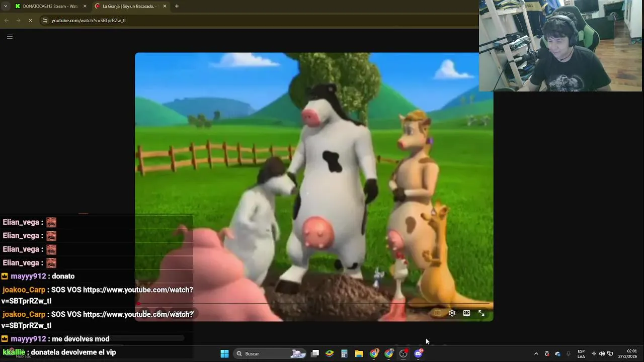Open Discord from the taskbar
Image resolution: width=644 pixels, height=362 pixels.
click(419, 353)
